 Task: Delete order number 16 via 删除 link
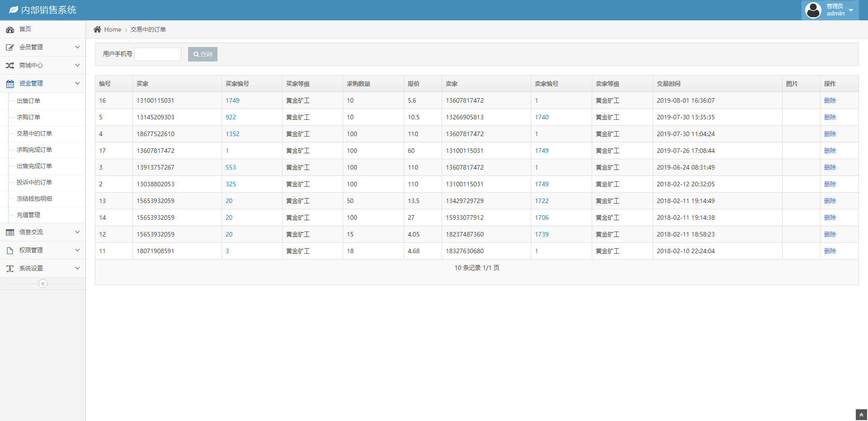click(830, 100)
